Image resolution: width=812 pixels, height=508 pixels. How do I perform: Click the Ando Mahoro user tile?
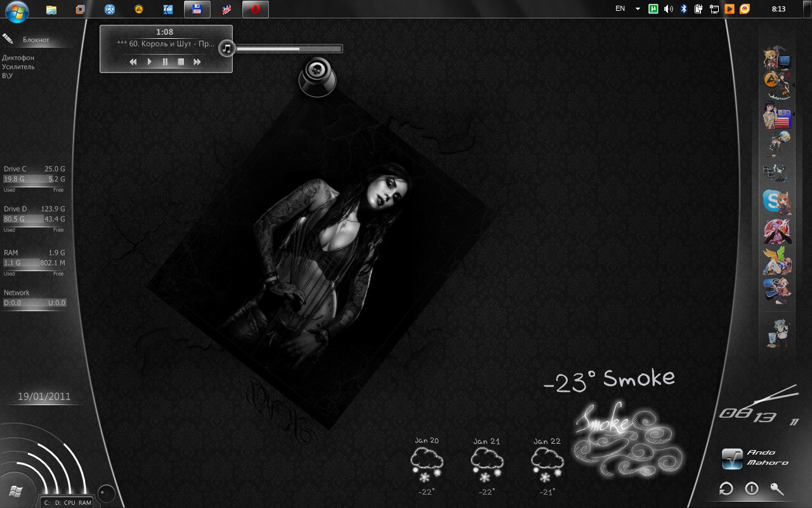tap(756, 458)
